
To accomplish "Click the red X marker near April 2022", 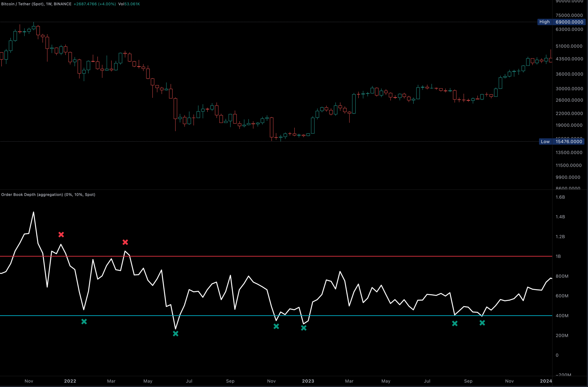I will click(x=125, y=242).
